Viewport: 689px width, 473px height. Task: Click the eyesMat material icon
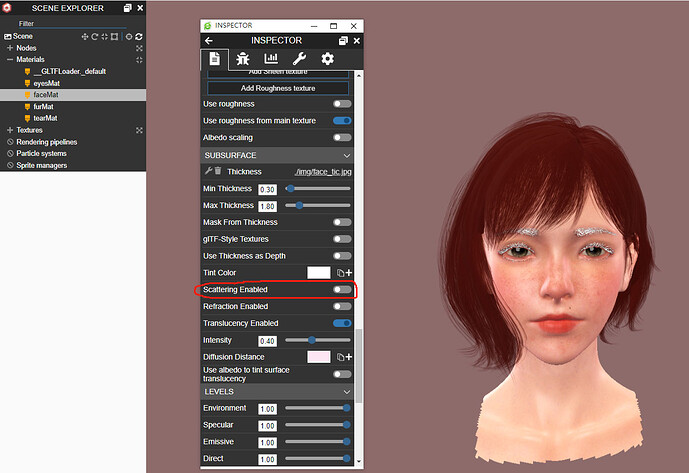[27, 83]
